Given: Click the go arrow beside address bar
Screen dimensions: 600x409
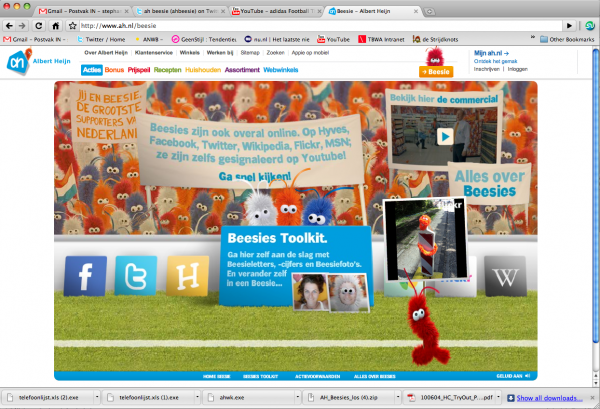Looking at the screenshot, I should coord(569,26).
